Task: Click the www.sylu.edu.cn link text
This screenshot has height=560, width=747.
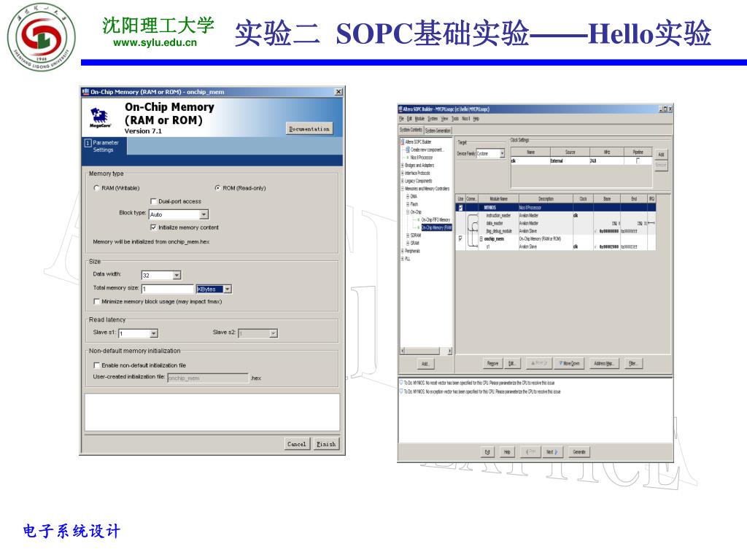Action: (155, 42)
